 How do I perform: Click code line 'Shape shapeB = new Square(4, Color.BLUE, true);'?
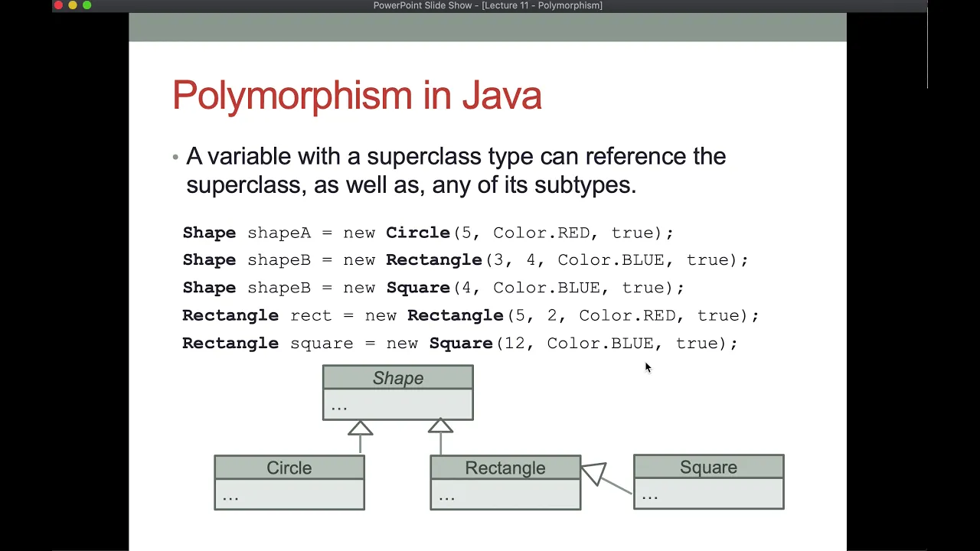coord(433,288)
